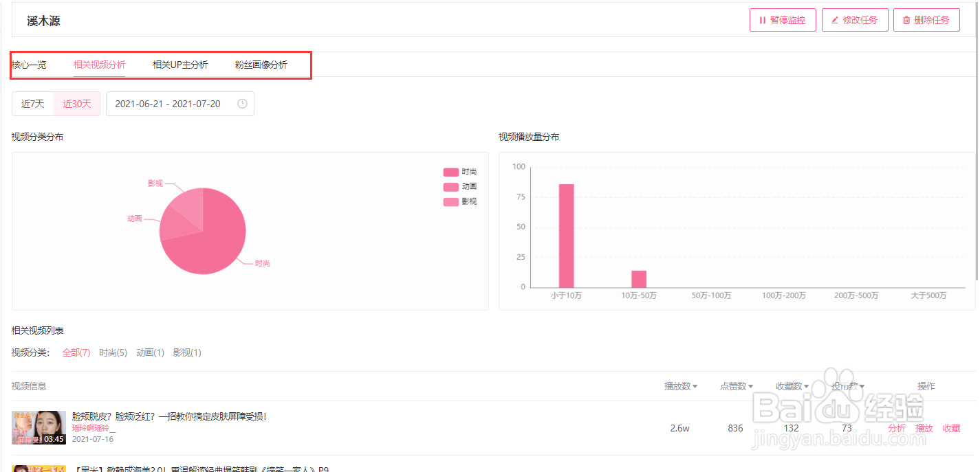Click 分析 for the 脸颊脱皮 video
The height and width of the screenshot is (472, 980).
(897, 428)
